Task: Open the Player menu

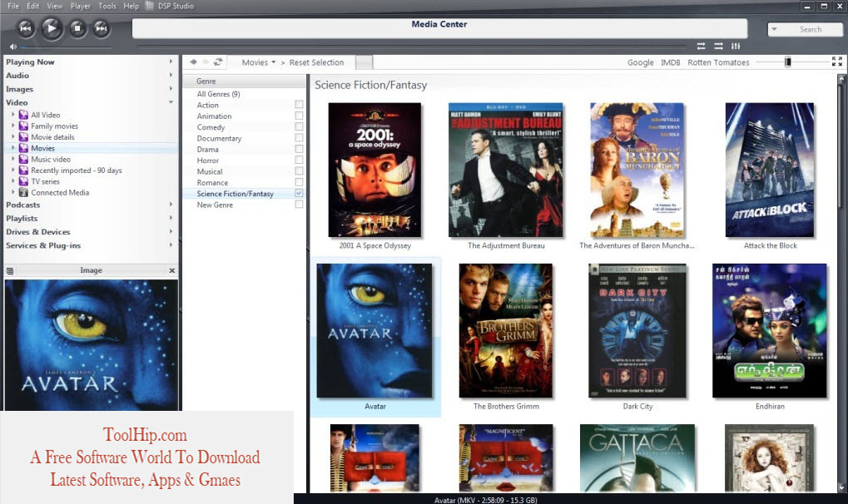Action: [80, 6]
